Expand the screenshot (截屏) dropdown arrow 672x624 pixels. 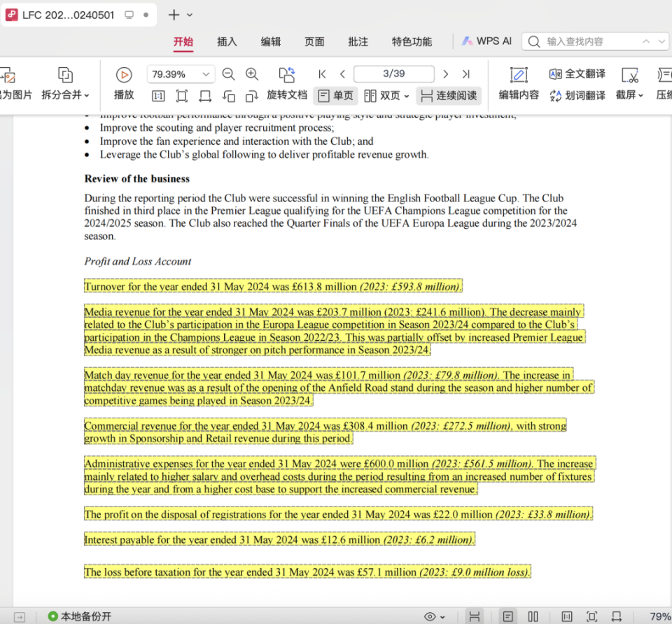(640, 96)
